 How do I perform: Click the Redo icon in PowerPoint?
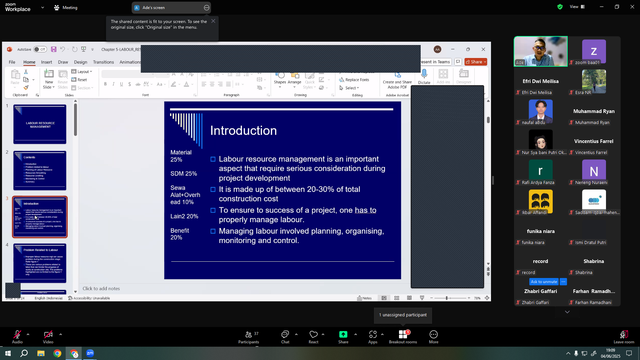click(x=74, y=49)
